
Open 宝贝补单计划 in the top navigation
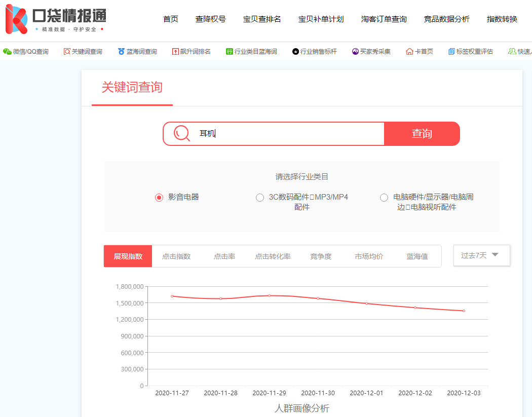[321, 19]
